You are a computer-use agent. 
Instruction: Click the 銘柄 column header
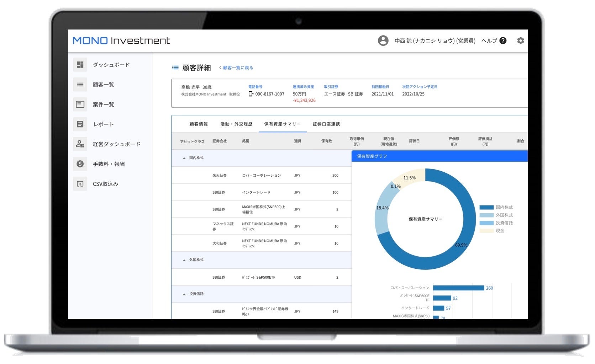point(246,141)
